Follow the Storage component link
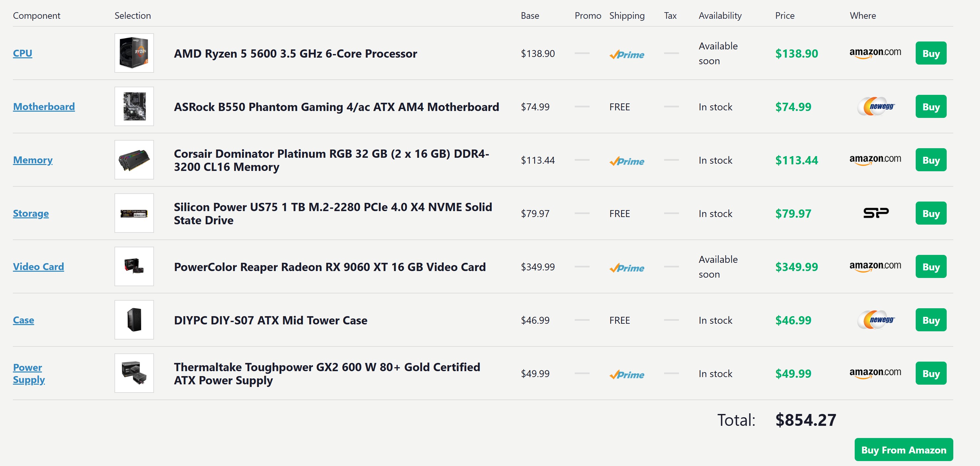Screen dimensions: 980x466 point(31,213)
